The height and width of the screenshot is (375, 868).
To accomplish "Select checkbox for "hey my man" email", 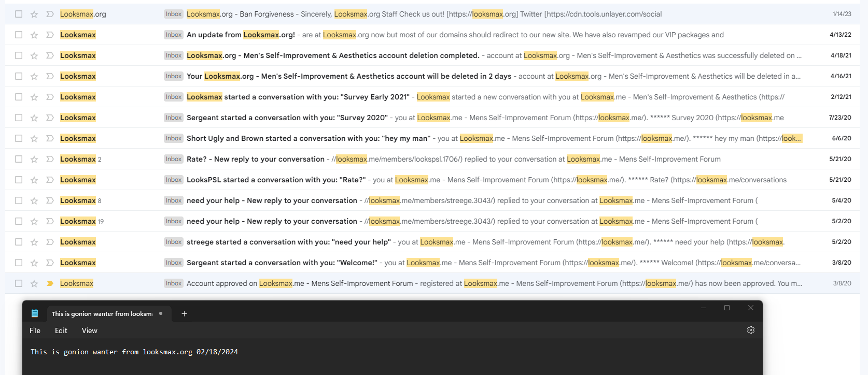I will (x=19, y=138).
